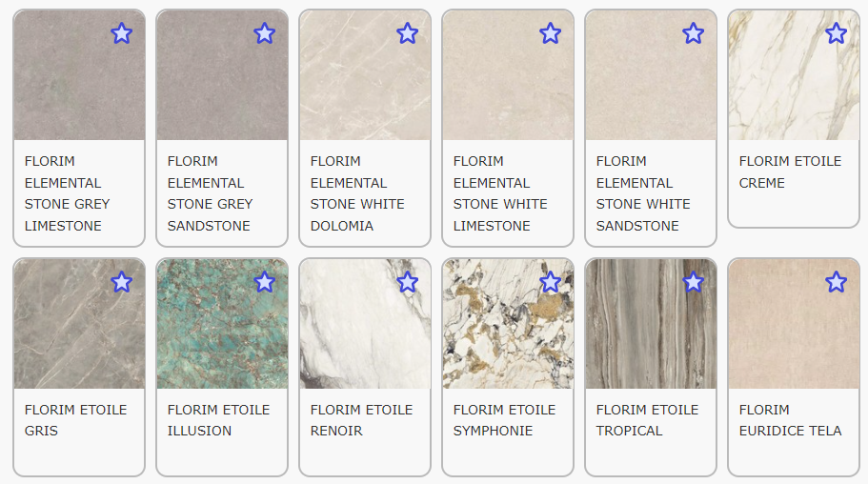Open the FLORIM ETOILE RENOIR label link
The width and height of the screenshot is (868, 484).
click(x=361, y=420)
